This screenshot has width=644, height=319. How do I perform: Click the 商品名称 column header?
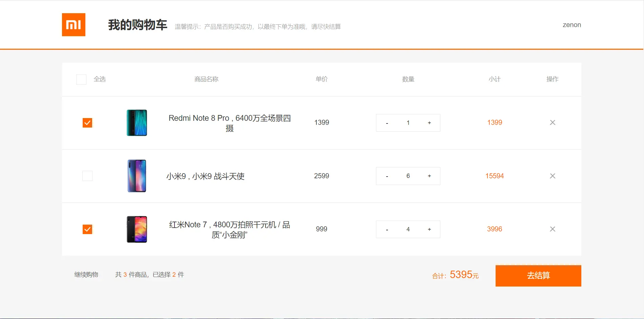point(206,79)
